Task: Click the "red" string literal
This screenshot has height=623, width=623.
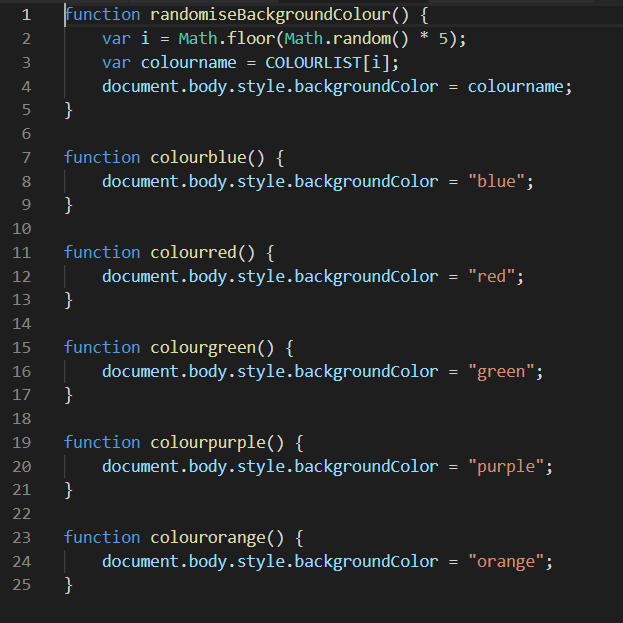Action: (x=495, y=277)
